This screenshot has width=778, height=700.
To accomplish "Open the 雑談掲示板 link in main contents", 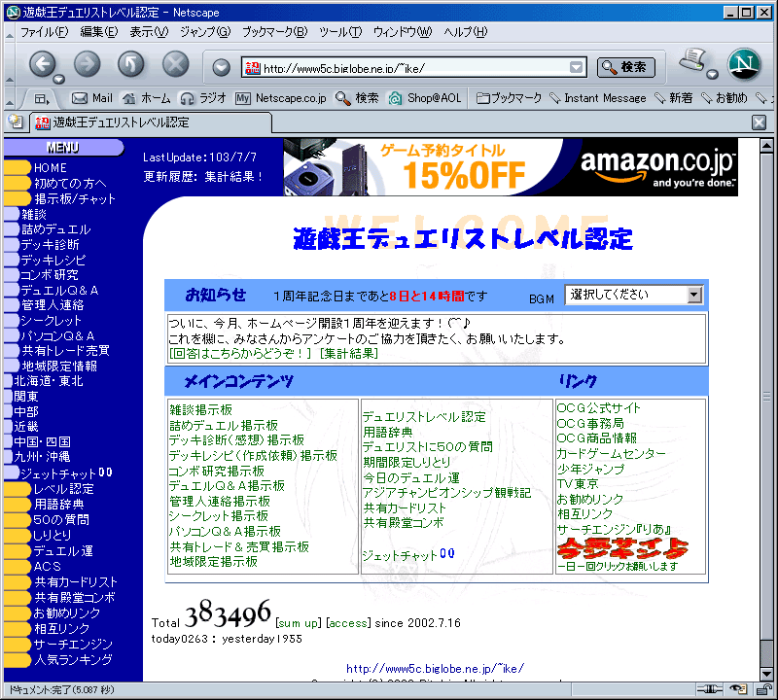I will tap(200, 410).
